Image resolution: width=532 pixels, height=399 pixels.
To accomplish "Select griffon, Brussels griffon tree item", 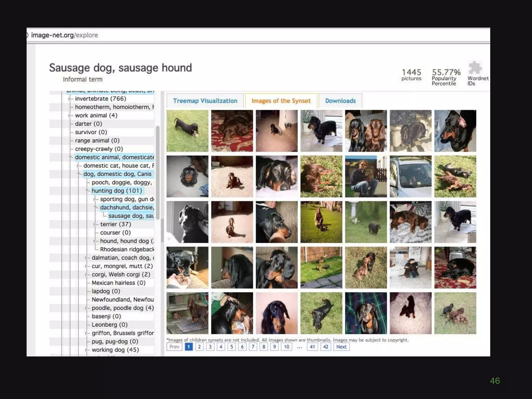I will pyautogui.click(x=123, y=333).
